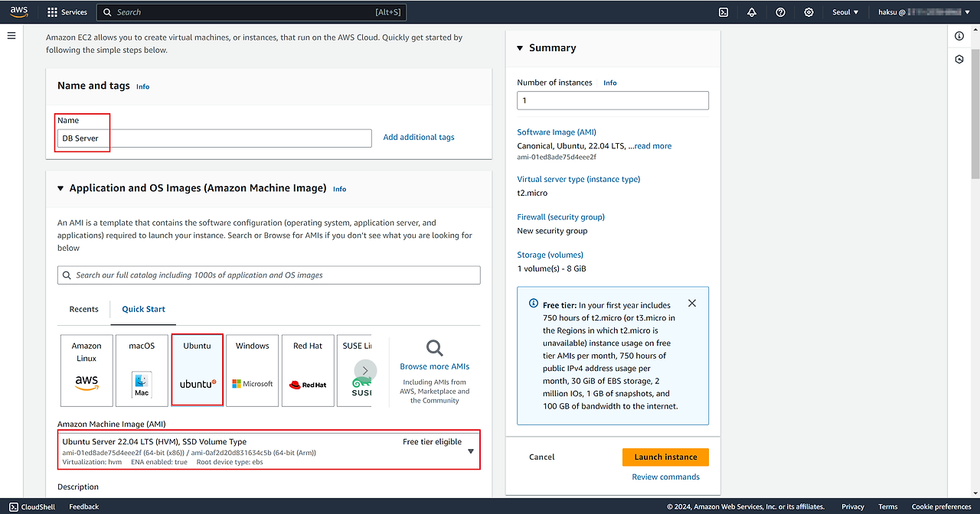The width and height of the screenshot is (980, 514).
Task: Select the Red Hat AMI tile
Action: point(308,370)
